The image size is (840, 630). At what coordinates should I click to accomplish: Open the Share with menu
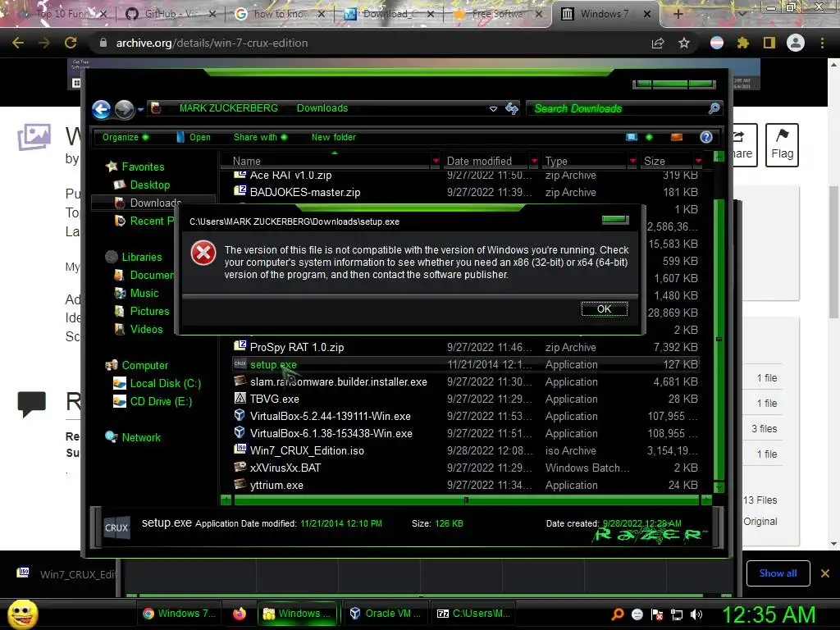coord(260,137)
